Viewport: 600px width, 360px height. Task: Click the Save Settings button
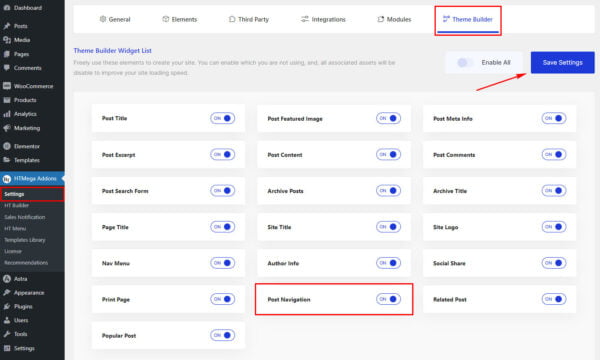[562, 62]
